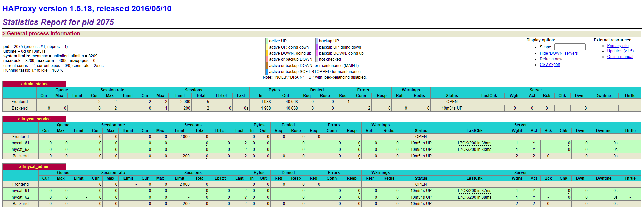Click the 'L7OK/200 in 37ms' last check value
Screen dimensions: 644x213
tap(474, 191)
